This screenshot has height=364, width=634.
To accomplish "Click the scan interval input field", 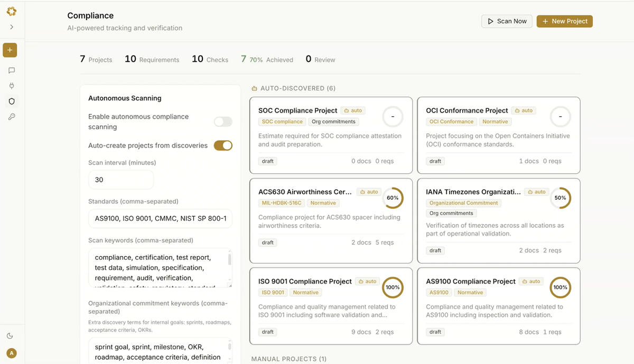I will coord(121,180).
